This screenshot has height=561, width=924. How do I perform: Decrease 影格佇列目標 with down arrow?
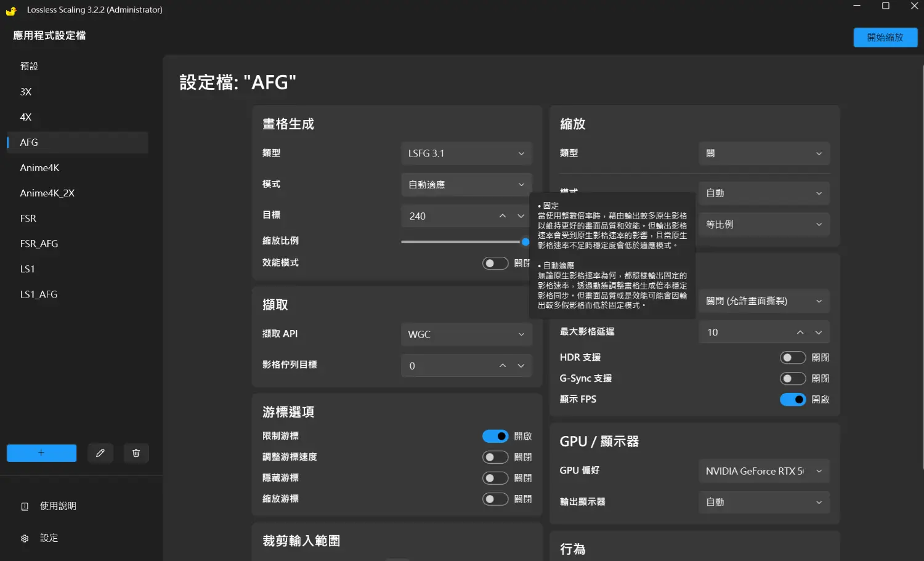(x=521, y=366)
